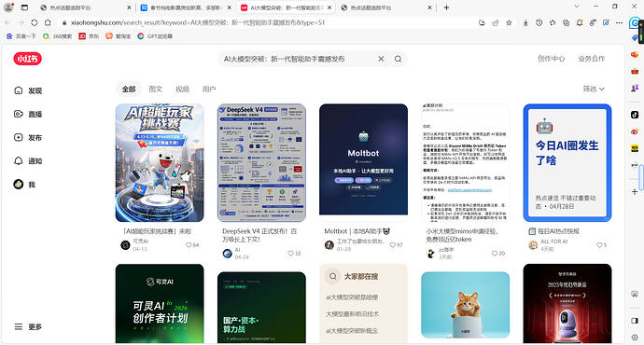
Task: Open the 可灵AI 创作者计划 thumbnail
Action: pos(160,303)
